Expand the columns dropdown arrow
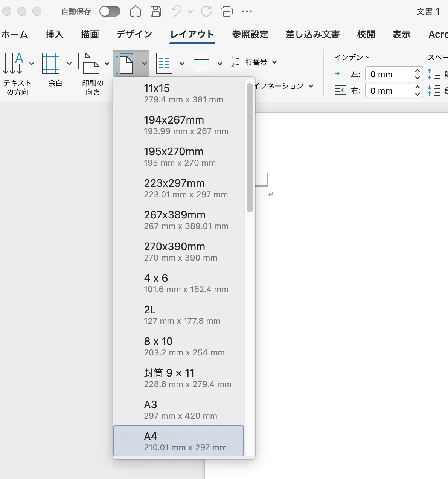 (182, 63)
